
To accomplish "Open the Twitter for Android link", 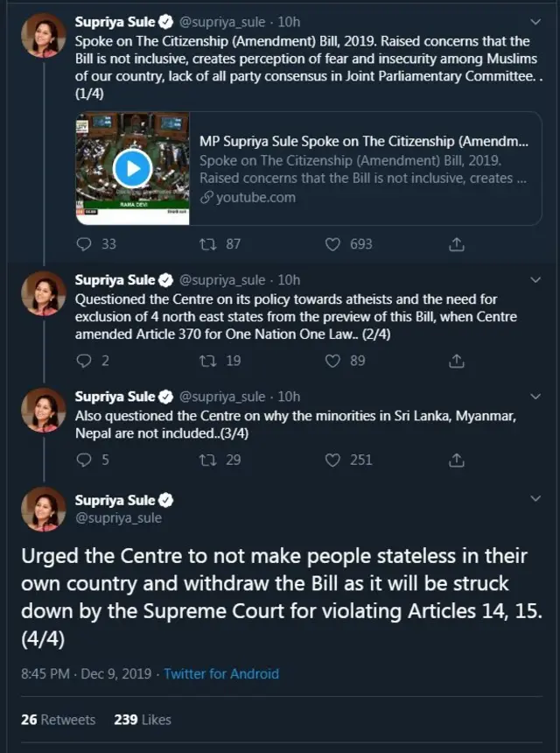I will (221, 673).
